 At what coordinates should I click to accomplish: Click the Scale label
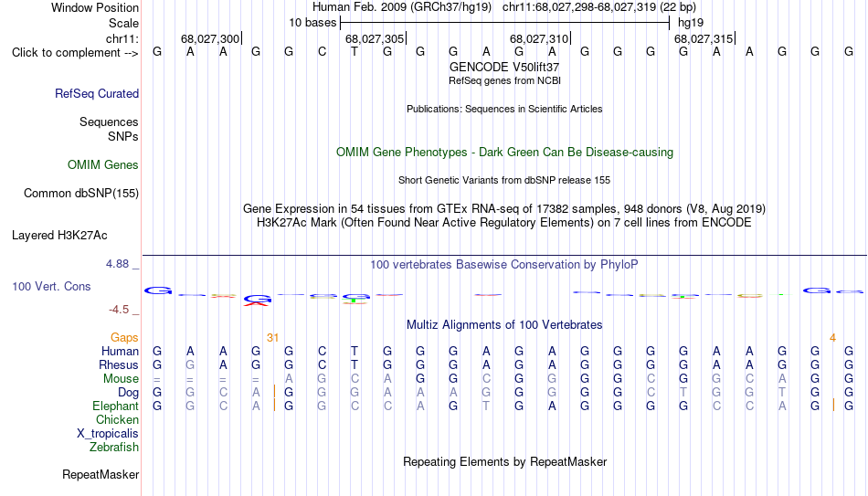coord(124,23)
